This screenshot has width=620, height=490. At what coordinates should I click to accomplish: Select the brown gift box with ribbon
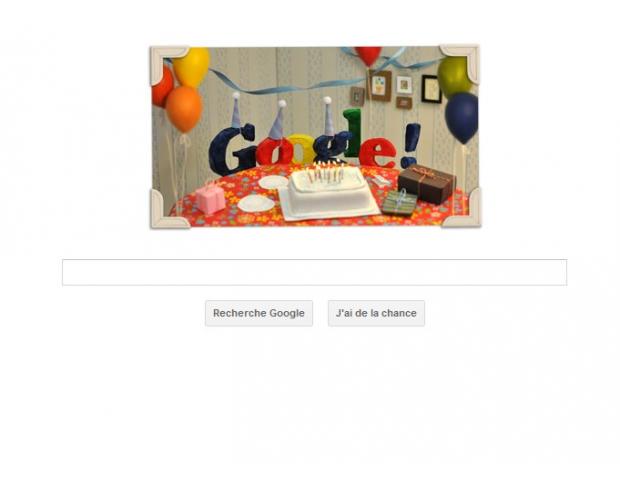point(427,184)
